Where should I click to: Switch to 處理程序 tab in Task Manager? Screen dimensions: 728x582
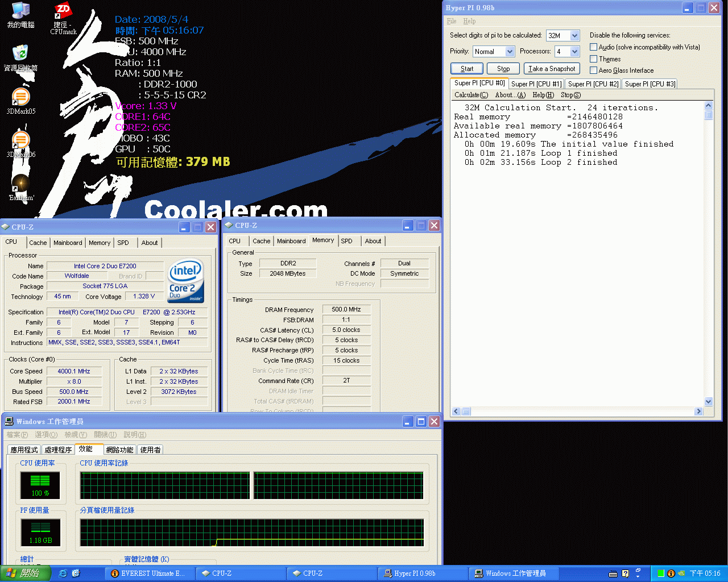click(x=59, y=450)
